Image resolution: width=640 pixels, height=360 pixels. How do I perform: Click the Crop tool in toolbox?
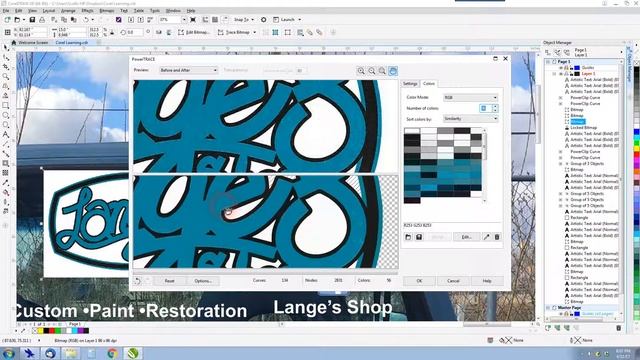tap(6, 67)
